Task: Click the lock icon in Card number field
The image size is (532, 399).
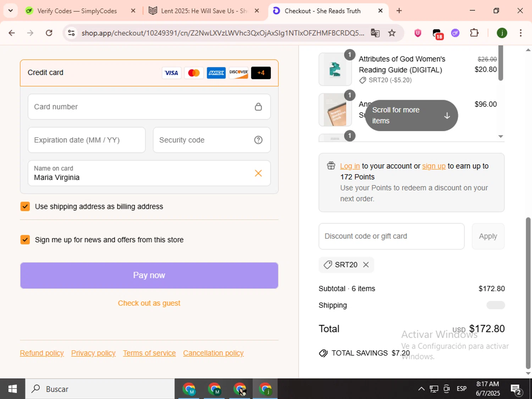Action: (x=259, y=107)
